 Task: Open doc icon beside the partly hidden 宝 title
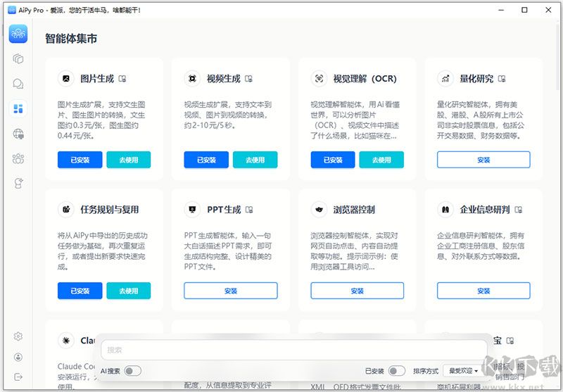pos(510,341)
